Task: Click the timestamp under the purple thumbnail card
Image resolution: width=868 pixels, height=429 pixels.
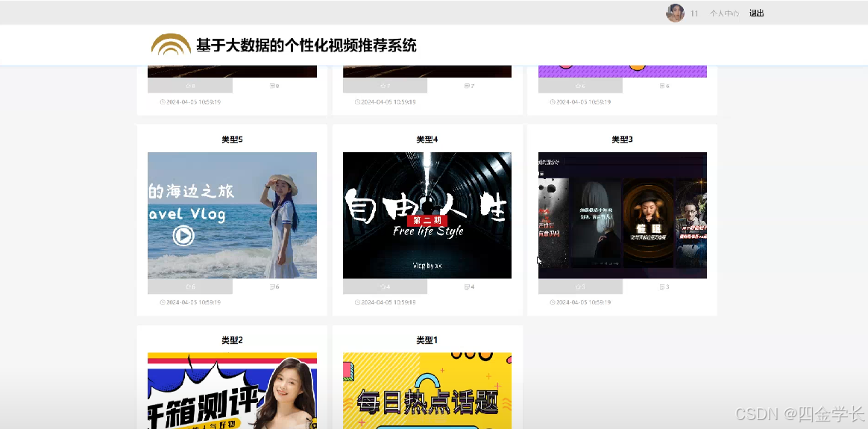Action: (x=583, y=102)
